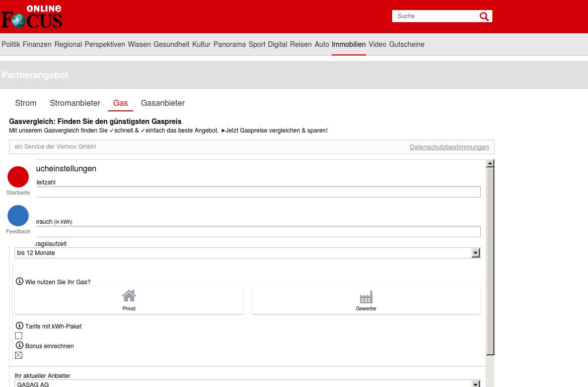Click the blue Feedback circle icon

(18, 216)
